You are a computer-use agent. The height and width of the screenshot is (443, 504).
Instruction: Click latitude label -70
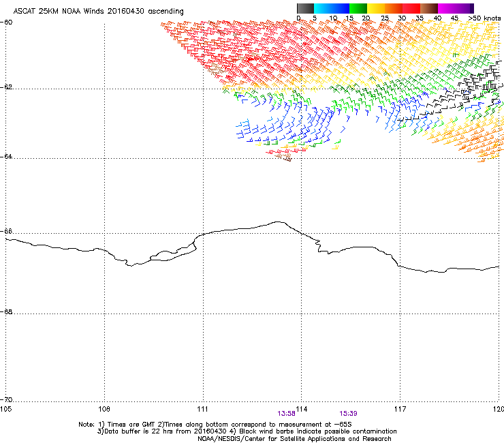(6, 400)
